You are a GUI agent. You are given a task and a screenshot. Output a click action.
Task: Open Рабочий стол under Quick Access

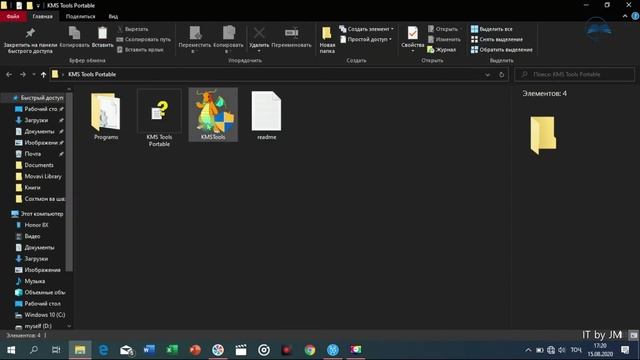pyautogui.click(x=39, y=109)
